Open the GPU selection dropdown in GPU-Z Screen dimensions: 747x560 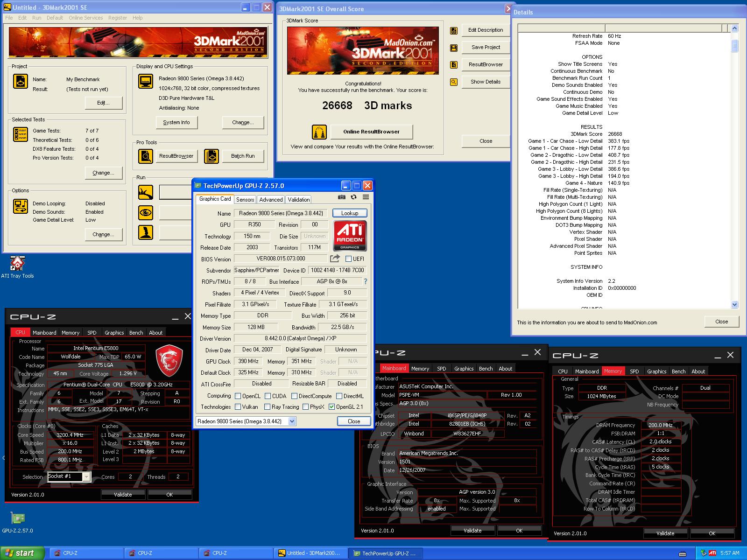tap(292, 421)
